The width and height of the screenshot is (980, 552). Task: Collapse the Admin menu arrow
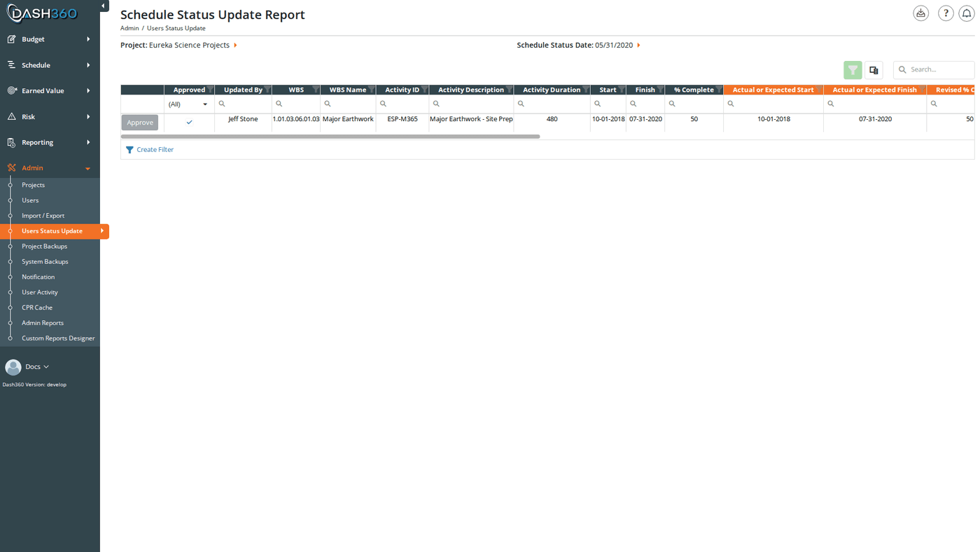pyautogui.click(x=87, y=168)
